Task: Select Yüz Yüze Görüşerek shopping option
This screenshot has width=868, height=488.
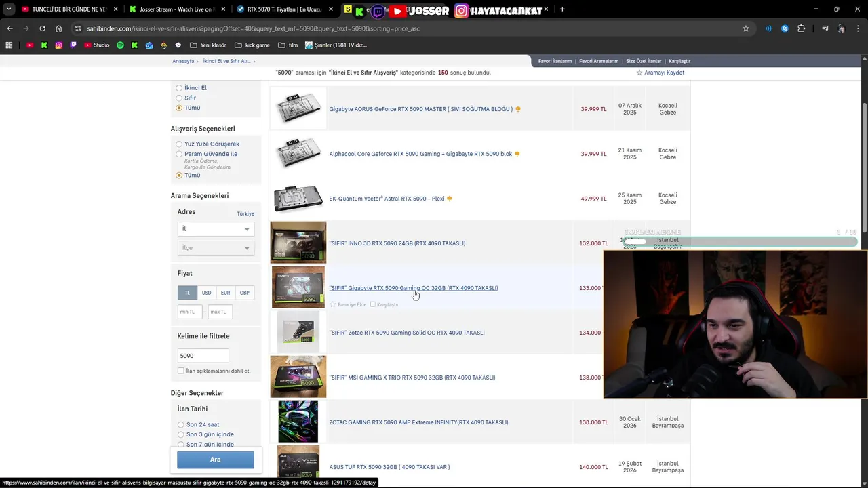Action: 179,144
